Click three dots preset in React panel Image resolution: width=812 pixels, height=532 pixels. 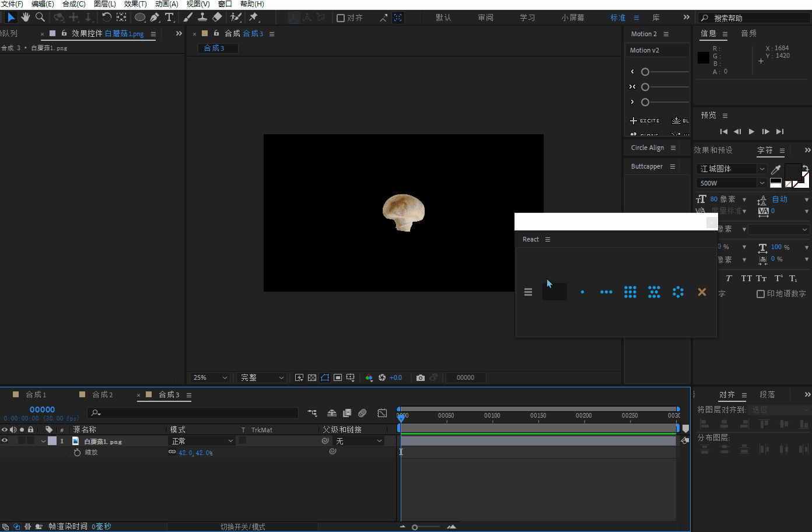[606, 292]
